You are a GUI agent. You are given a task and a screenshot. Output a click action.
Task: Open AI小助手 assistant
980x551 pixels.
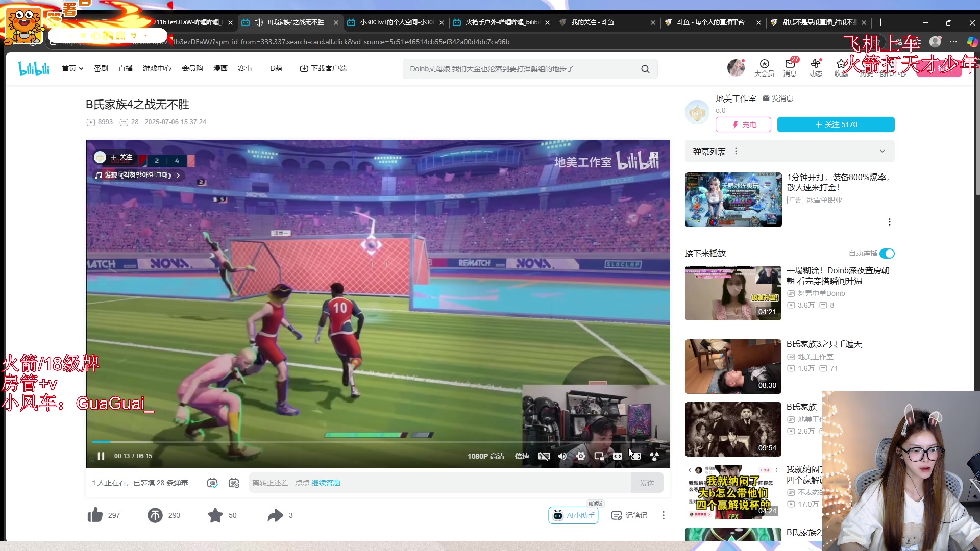pos(573,515)
